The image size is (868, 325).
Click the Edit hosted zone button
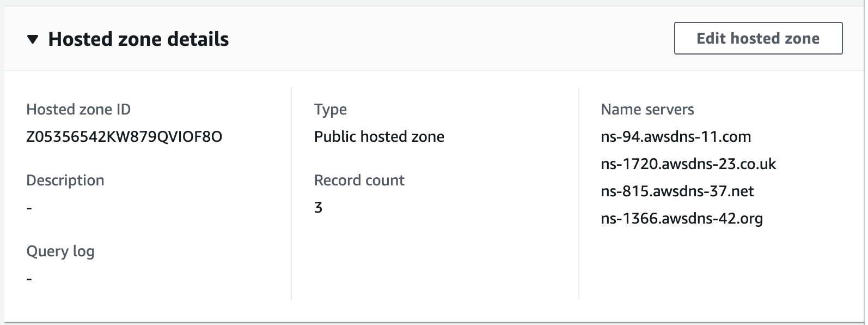(757, 38)
